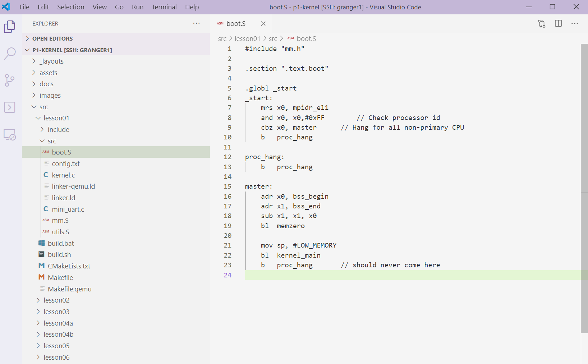Expand the lesson04a folder
The height and width of the screenshot is (364, 588).
[x=116, y=323]
